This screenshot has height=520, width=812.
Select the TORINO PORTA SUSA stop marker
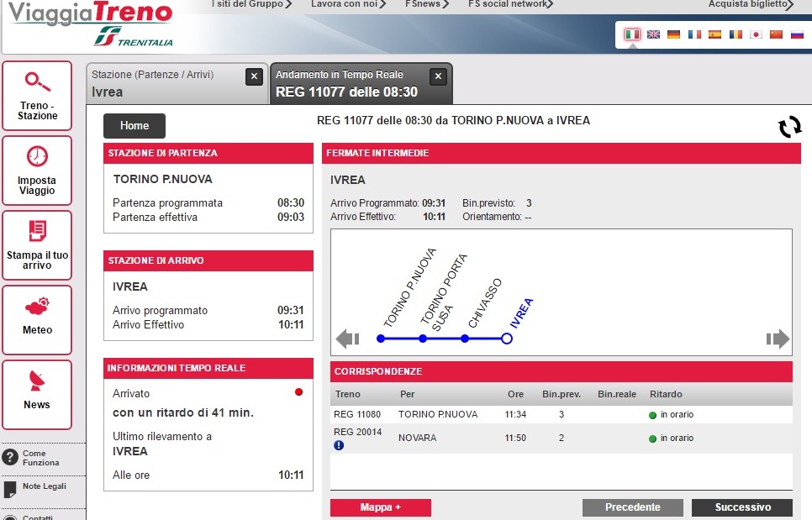423,339
